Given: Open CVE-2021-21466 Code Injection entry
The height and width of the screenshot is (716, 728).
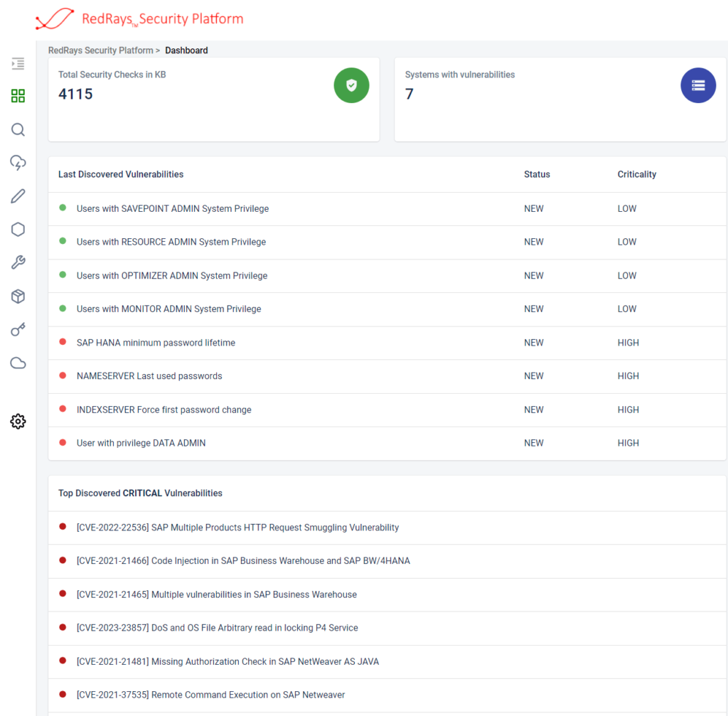Looking at the screenshot, I should [243, 561].
